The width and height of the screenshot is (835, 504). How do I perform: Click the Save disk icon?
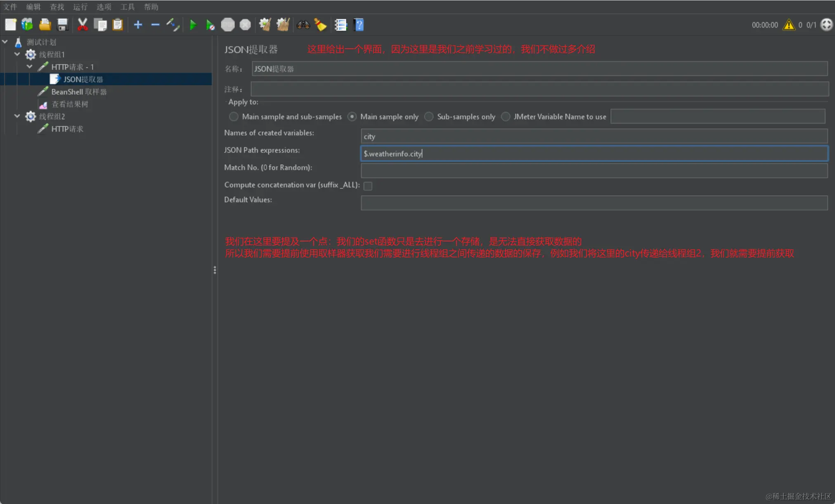62,25
